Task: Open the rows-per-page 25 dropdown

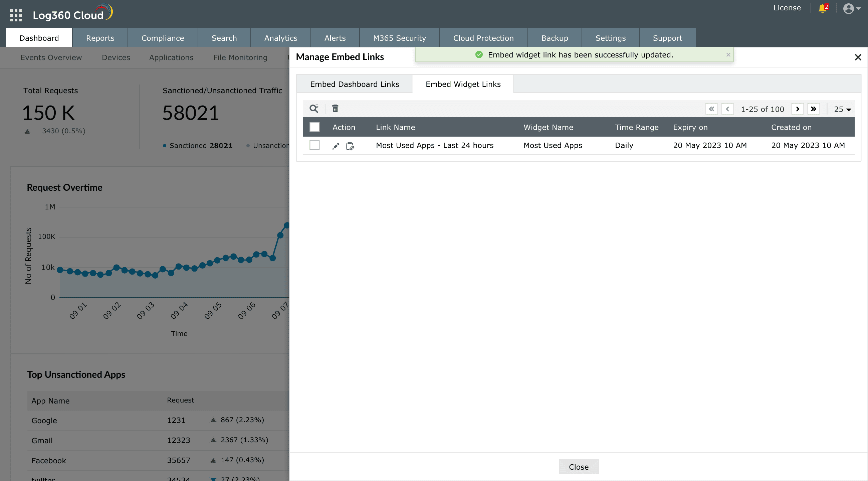Action: [x=842, y=109]
